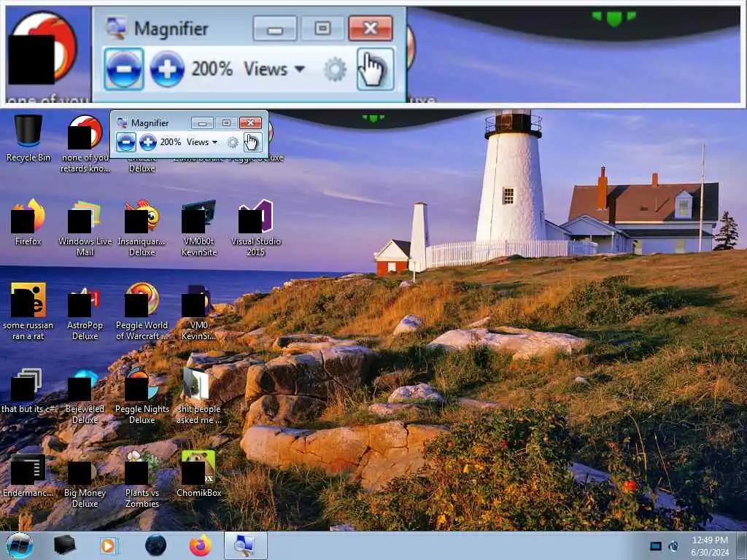Open Magnifier options gear
747x560 pixels.
click(x=233, y=142)
